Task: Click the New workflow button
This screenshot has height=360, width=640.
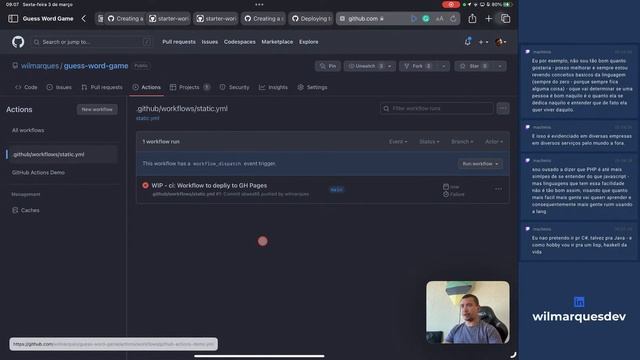Action: pyautogui.click(x=97, y=109)
